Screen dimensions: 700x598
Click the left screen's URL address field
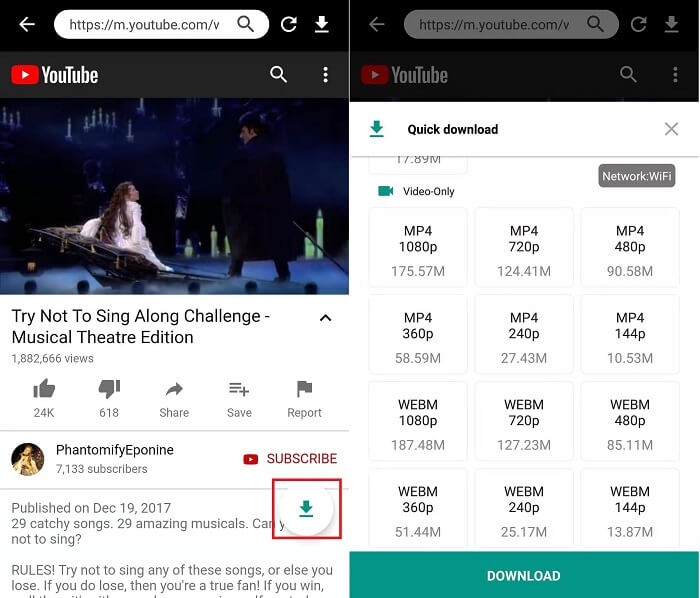[161, 24]
